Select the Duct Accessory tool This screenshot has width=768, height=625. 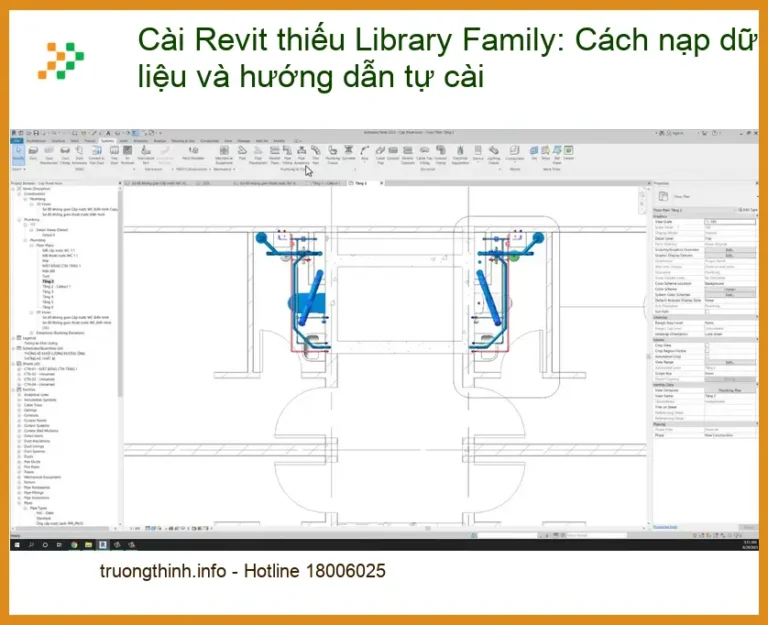tap(79, 154)
